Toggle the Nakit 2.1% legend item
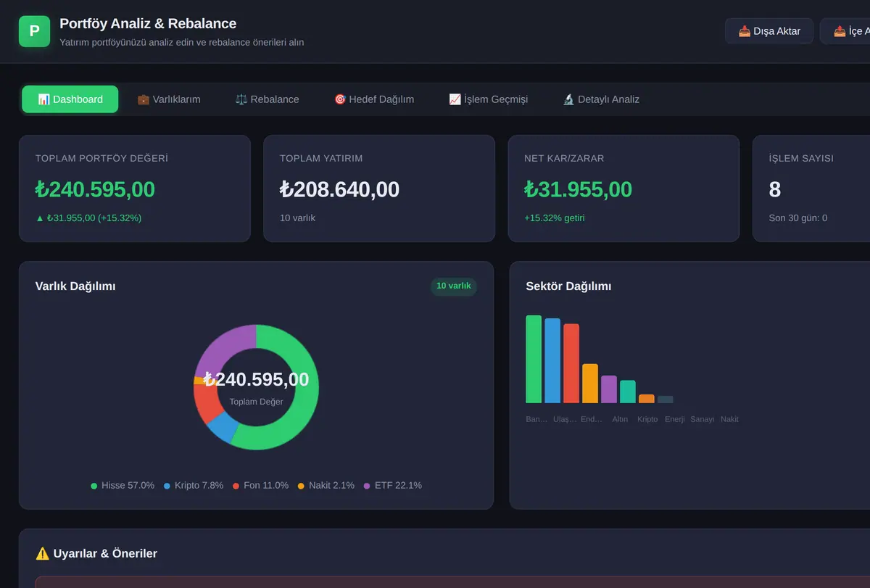Screen dimensions: 870x588 pos(326,486)
